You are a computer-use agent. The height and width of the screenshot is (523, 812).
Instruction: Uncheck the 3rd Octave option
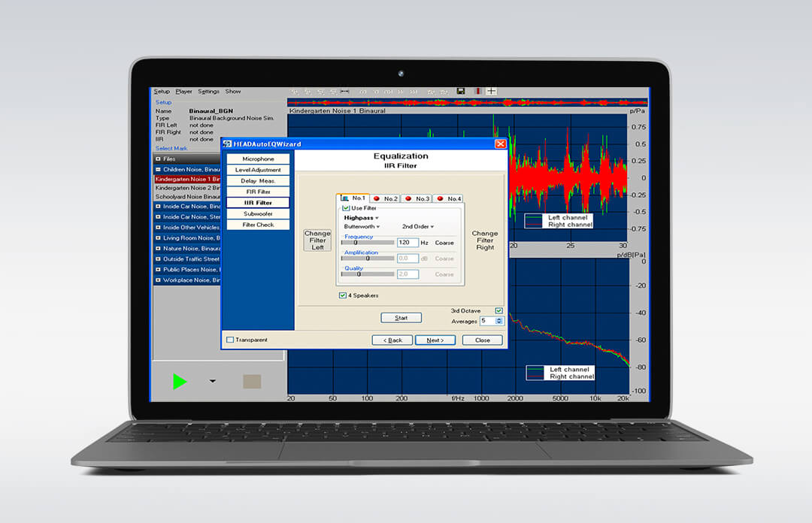click(498, 310)
